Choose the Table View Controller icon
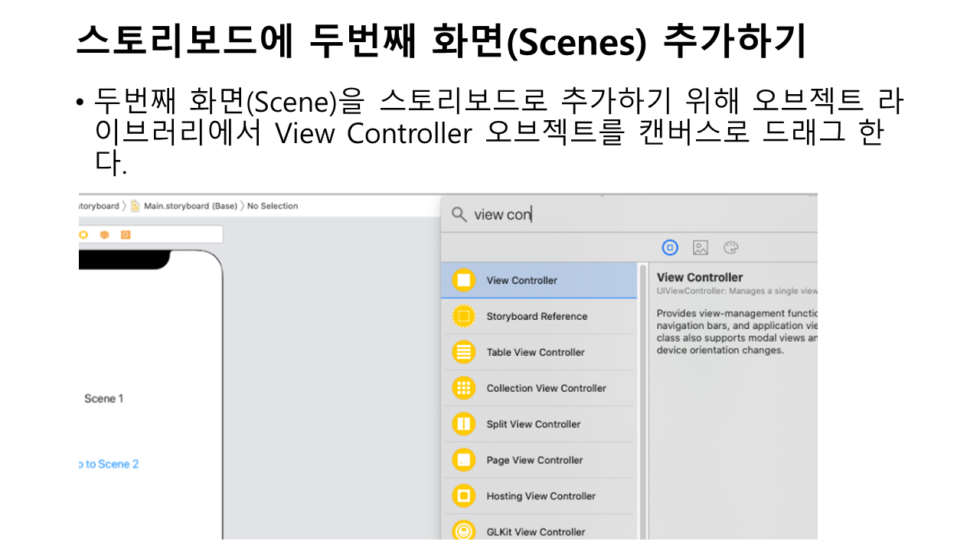Image resolution: width=980 pixels, height=551 pixels. (x=463, y=352)
